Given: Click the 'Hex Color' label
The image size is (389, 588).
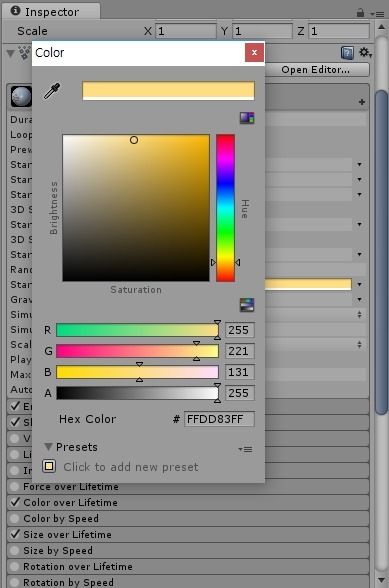Looking at the screenshot, I should click(x=87, y=419).
